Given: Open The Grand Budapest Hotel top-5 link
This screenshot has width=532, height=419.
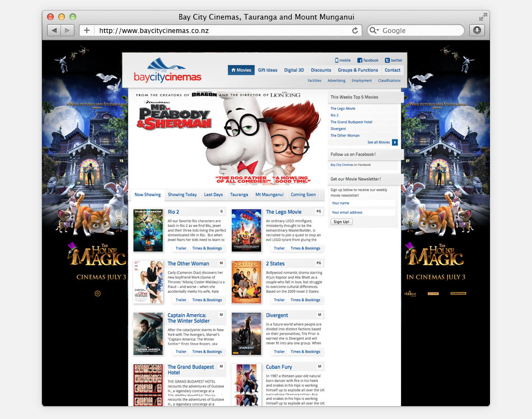Looking at the screenshot, I should click(351, 122).
